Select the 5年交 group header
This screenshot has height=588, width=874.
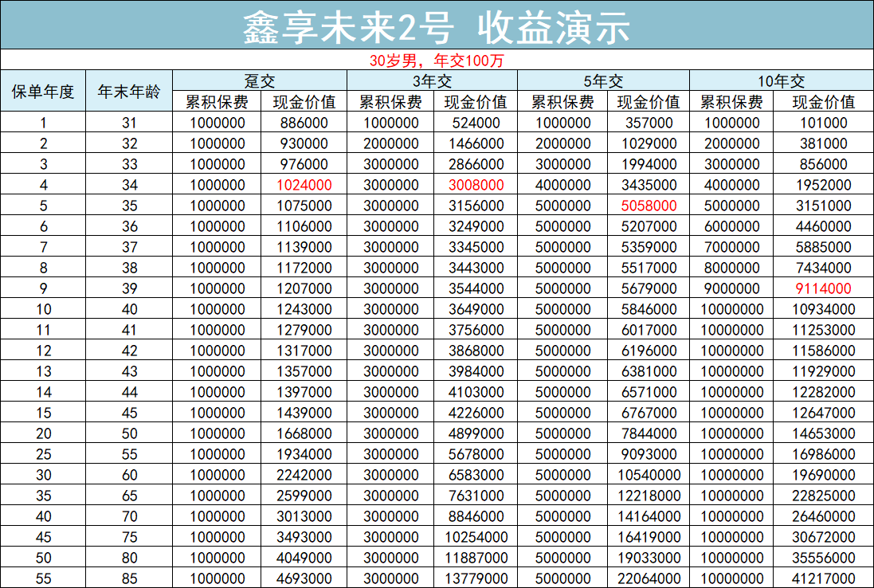tap(603, 81)
